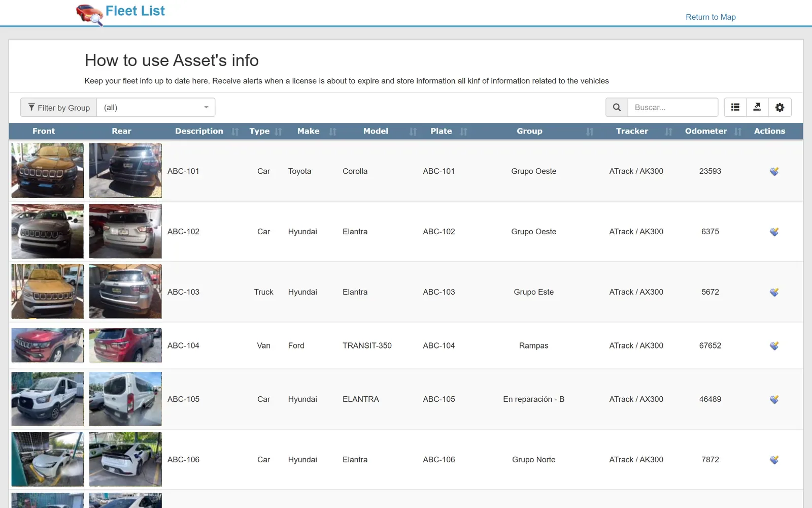Image resolution: width=812 pixels, height=508 pixels.
Task: Open front photo thumbnail of ABC-103
Action: click(48, 292)
